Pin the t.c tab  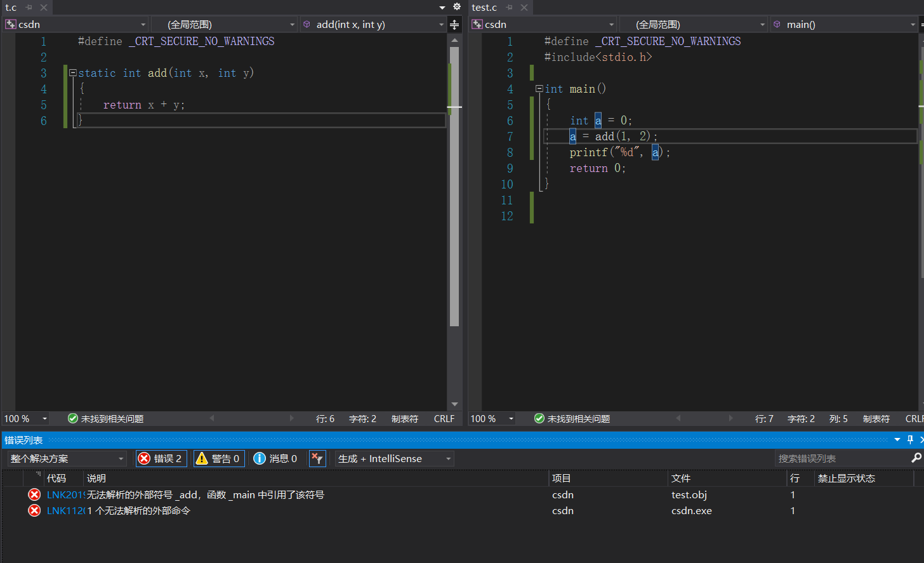[x=29, y=8]
